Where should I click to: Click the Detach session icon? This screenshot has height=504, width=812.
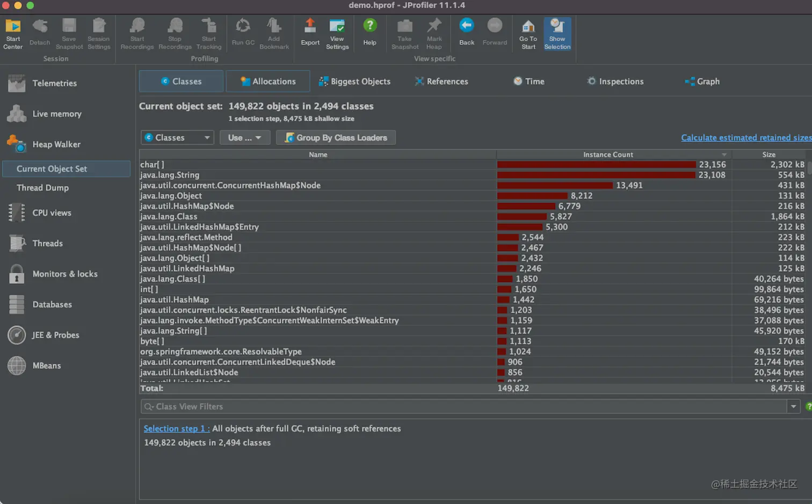tap(40, 32)
